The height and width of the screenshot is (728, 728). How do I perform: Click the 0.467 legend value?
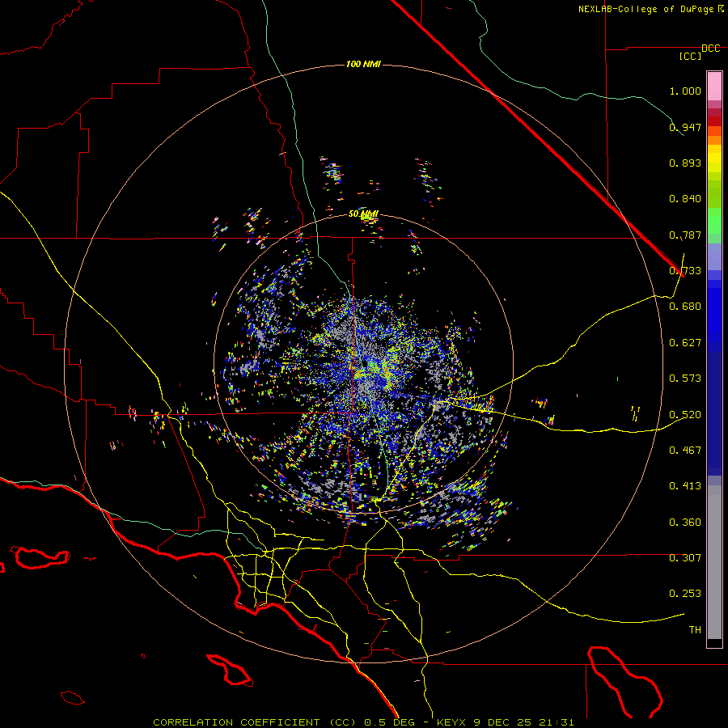[x=685, y=450]
